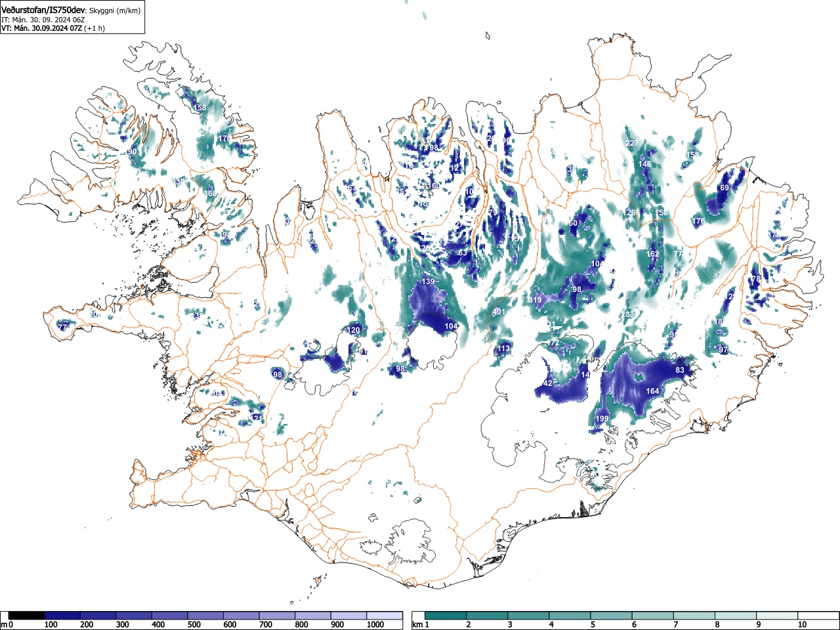
Task: Click the '300' tick on meter legend
Action: [x=122, y=625]
